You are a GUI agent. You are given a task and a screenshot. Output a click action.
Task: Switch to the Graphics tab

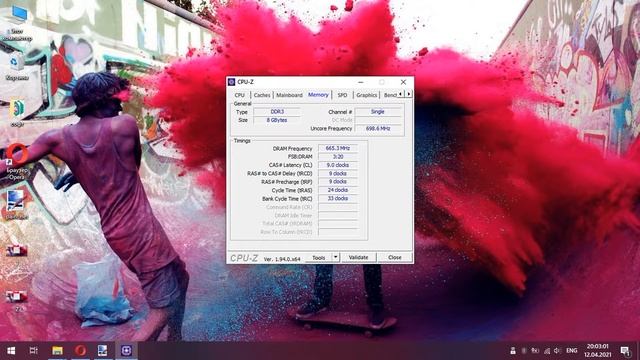click(366, 95)
